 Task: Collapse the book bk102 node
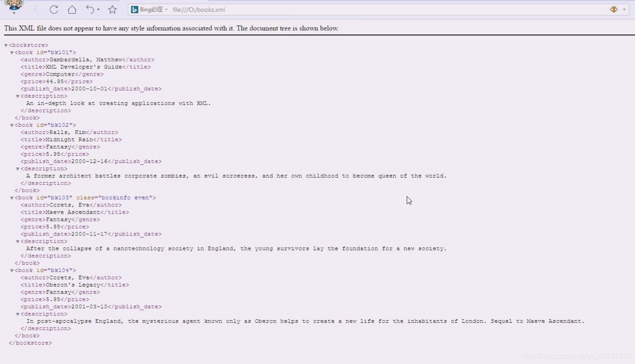(12, 125)
